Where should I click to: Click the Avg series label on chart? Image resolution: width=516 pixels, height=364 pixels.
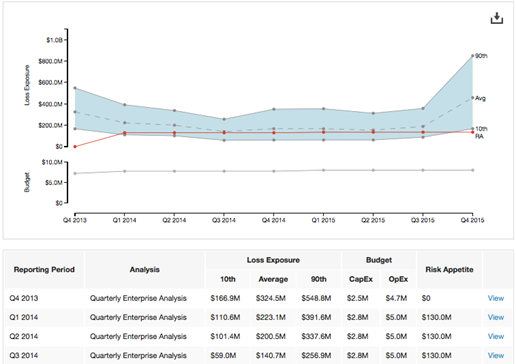pyautogui.click(x=480, y=98)
